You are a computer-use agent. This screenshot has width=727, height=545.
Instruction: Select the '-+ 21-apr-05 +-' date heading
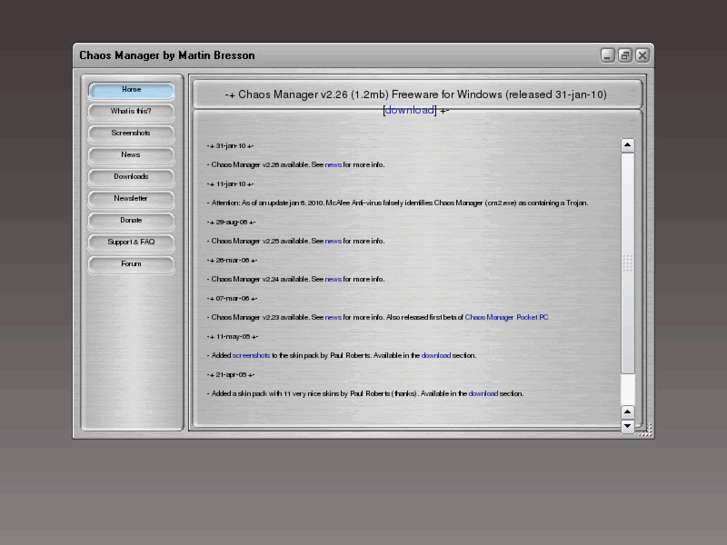pyautogui.click(x=231, y=375)
